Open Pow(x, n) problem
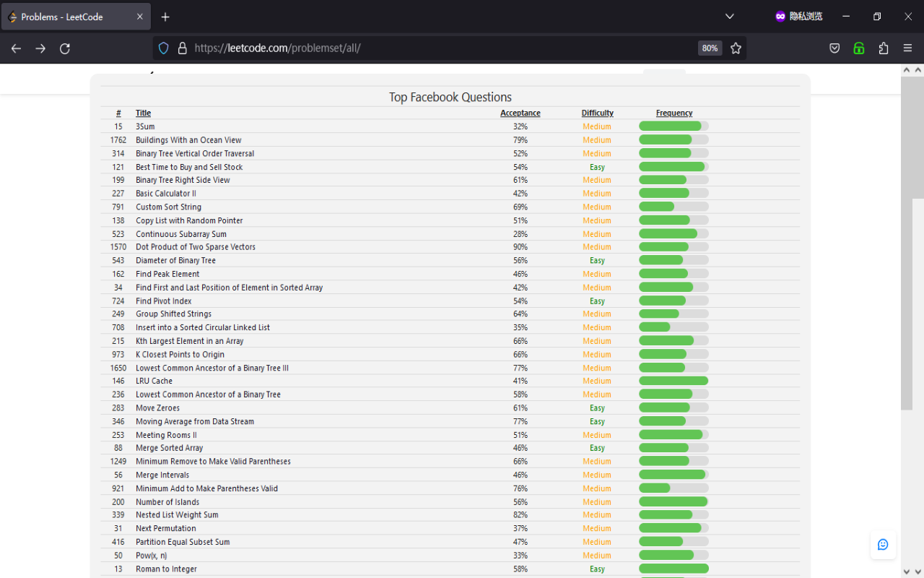 (151, 556)
